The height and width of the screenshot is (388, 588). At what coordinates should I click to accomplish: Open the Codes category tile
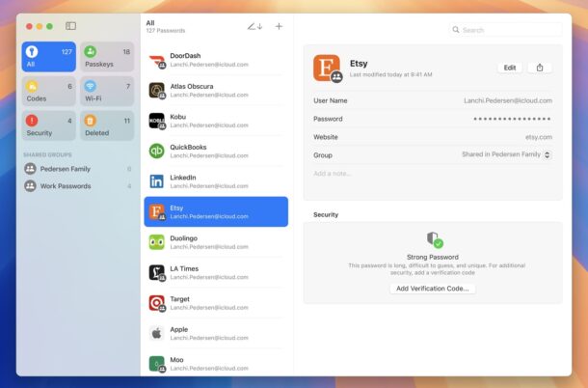[x=48, y=93]
